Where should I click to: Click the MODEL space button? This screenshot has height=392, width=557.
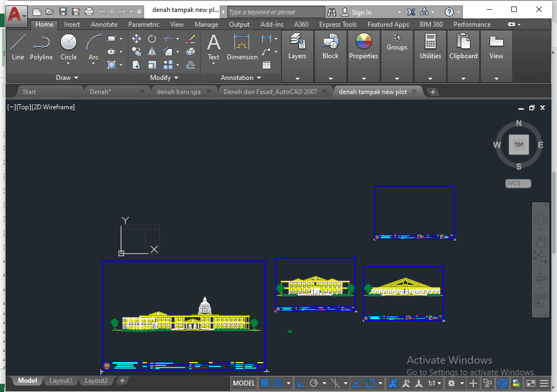point(244,383)
